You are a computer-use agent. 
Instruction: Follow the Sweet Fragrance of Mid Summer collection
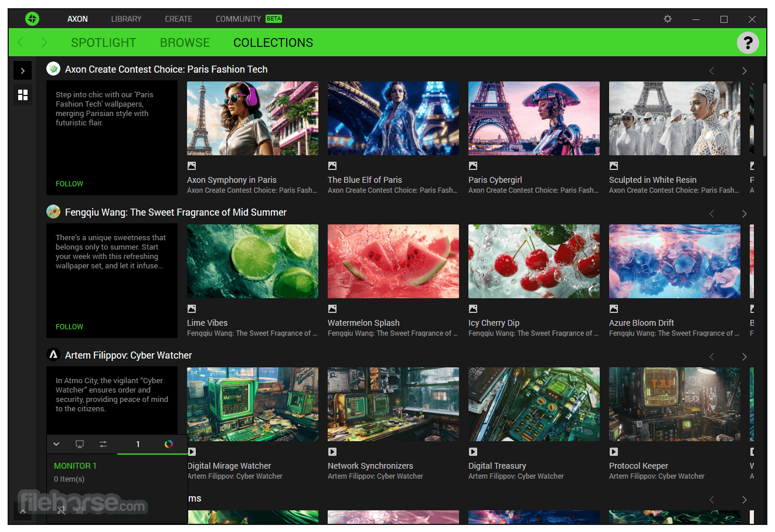click(x=69, y=327)
